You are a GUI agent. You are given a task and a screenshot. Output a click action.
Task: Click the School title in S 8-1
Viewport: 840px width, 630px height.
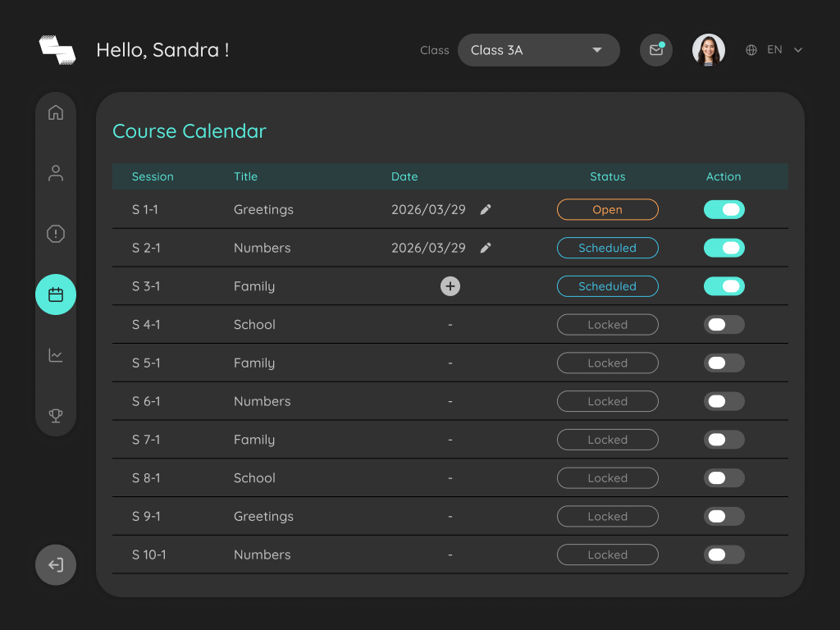[254, 478]
